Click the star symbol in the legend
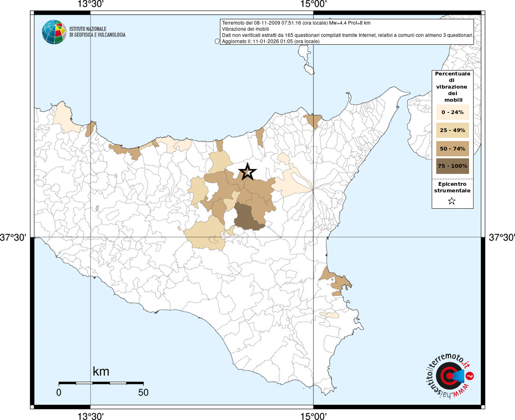Viewport: 515px width, 420px height. click(452, 201)
